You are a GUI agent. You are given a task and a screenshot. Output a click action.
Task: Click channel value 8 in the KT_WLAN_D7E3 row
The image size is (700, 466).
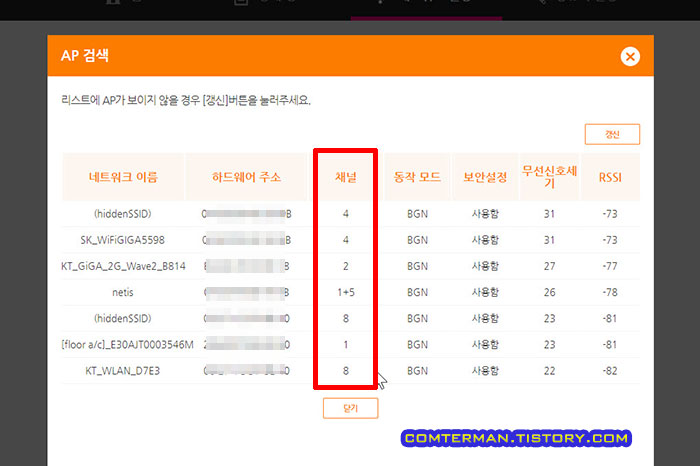pyautogui.click(x=346, y=371)
